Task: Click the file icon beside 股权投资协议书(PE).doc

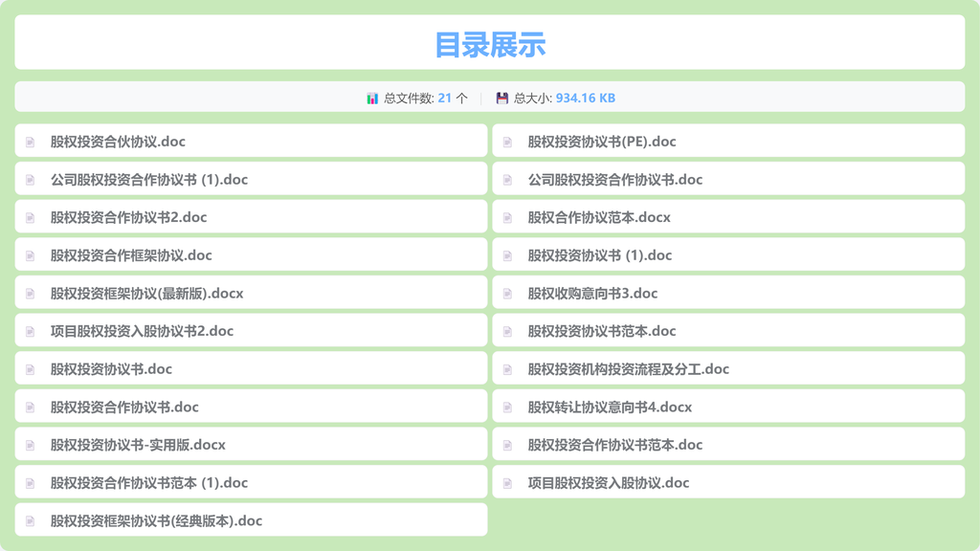Action: pos(507,142)
